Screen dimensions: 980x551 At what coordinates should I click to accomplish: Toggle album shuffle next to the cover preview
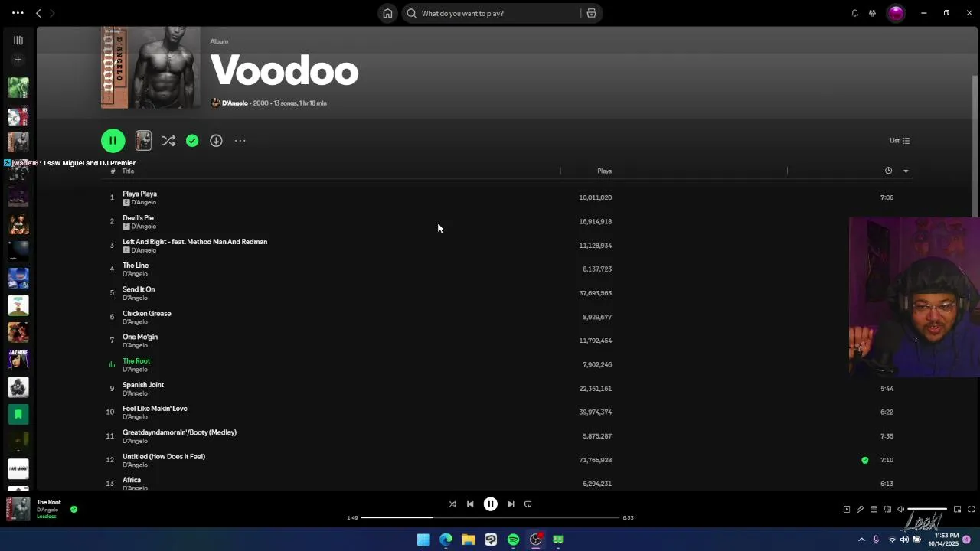(168, 141)
